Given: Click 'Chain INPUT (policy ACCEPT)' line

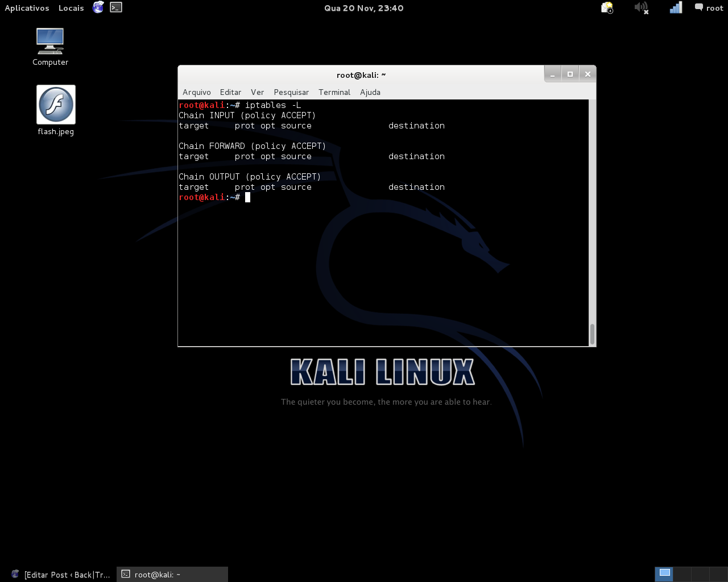Looking at the screenshot, I should tap(247, 115).
